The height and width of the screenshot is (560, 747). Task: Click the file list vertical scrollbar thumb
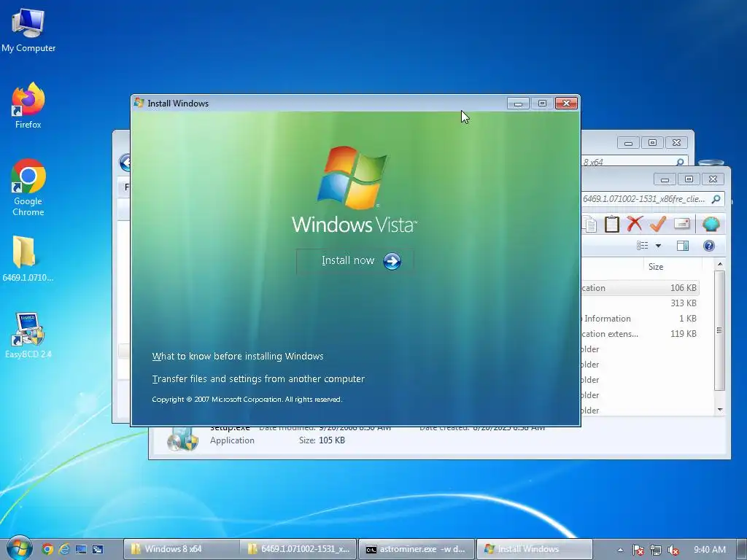[720, 330]
